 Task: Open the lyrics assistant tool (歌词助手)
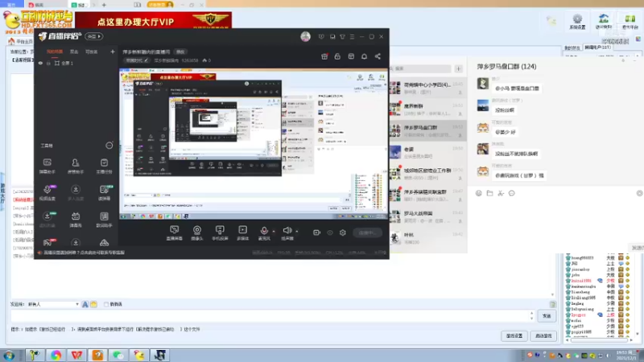point(104,219)
